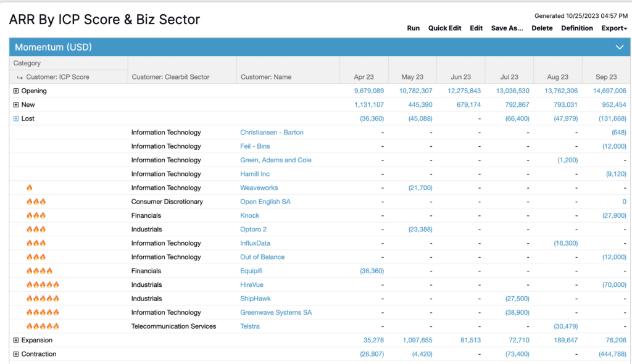Click the three-flame ICP score for Open English SA
The width and height of the screenshot is (632, 364).
(x=36, y=202)
